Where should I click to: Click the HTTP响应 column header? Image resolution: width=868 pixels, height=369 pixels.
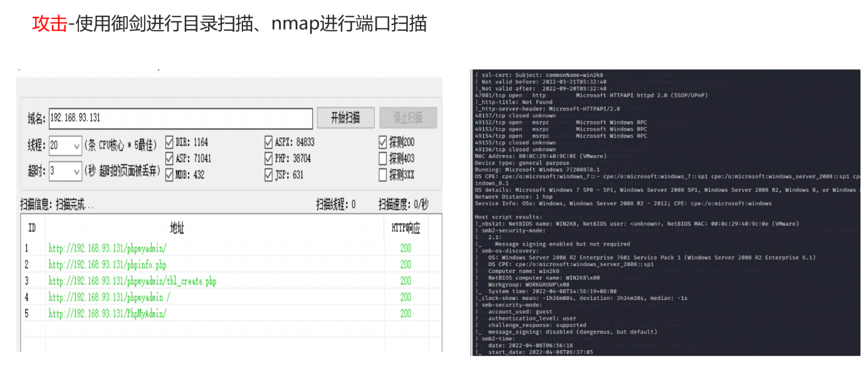405,228
